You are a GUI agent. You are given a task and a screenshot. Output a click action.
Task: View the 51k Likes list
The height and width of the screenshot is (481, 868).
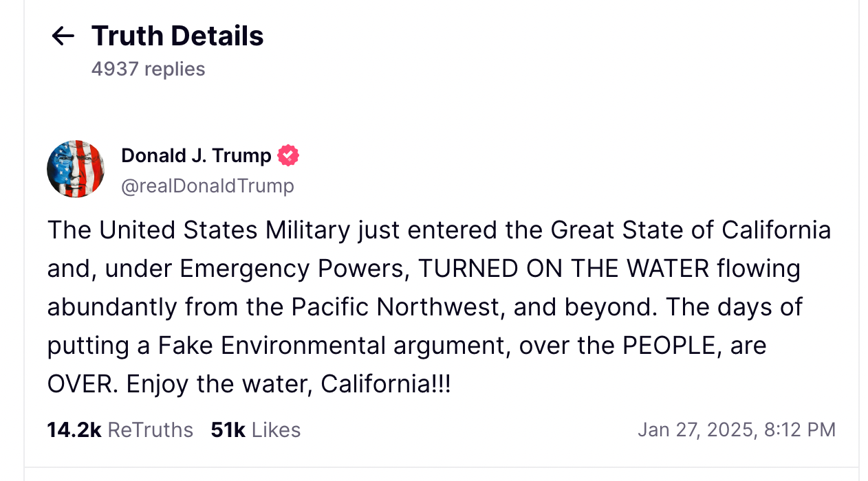[256, 430]
